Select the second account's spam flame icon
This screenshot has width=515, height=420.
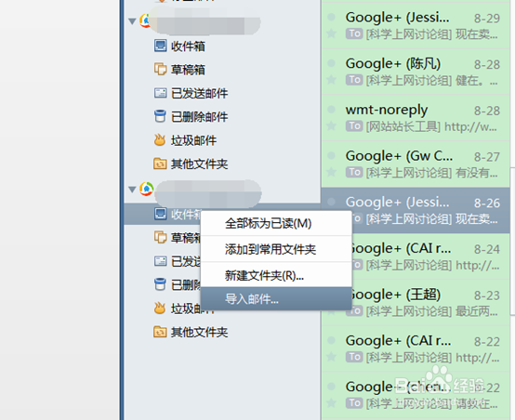point(160,308)
